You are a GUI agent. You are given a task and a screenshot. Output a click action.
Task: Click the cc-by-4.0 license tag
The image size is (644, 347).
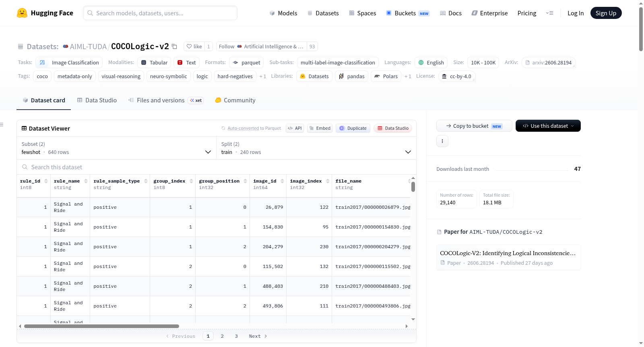click(456, 76)
